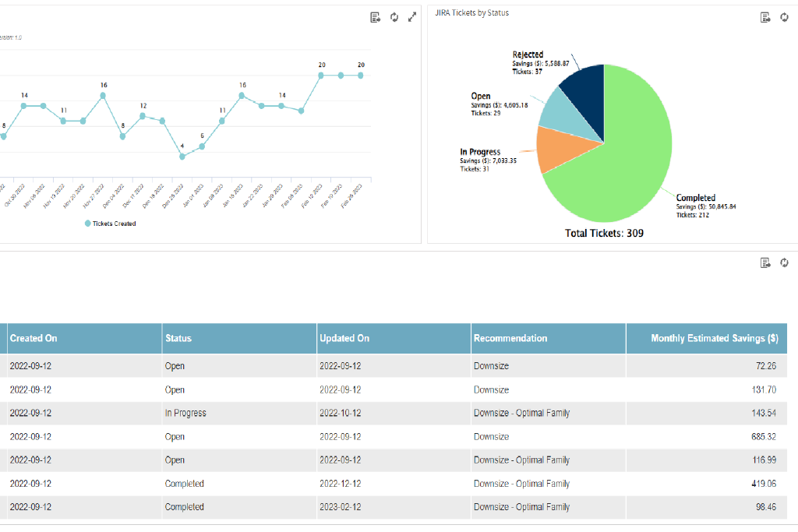This screenshot has height=532, width=798.
Task: Expand the line chart to fullscreen
Action: [x=412, y=16]
